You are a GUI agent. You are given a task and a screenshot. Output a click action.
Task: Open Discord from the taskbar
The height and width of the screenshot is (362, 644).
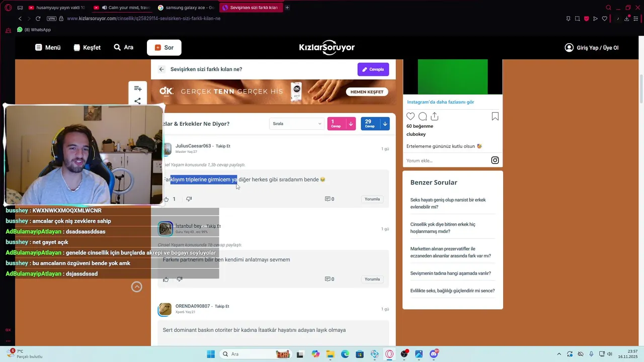[x=434, y=354]
